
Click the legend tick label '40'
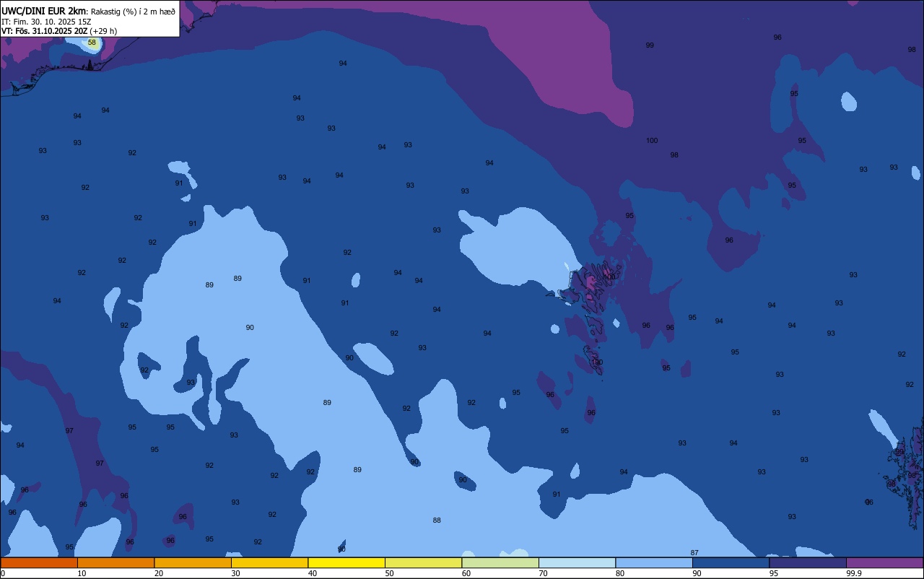click(313, 573)
